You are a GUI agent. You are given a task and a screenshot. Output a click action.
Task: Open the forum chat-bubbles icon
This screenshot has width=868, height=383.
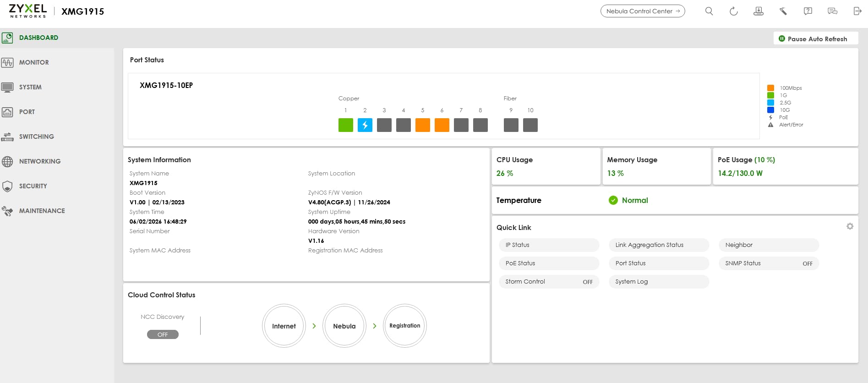pos(833,11)
